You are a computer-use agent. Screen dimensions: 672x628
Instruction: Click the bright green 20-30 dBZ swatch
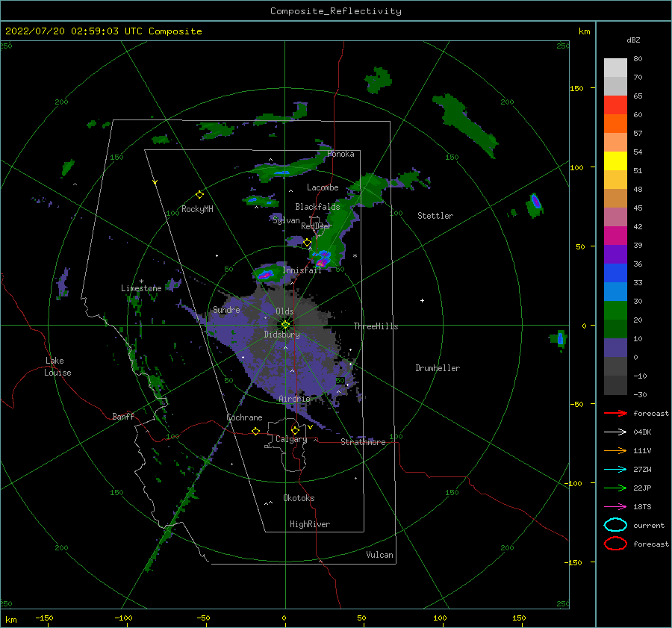[x=615, y=311]
